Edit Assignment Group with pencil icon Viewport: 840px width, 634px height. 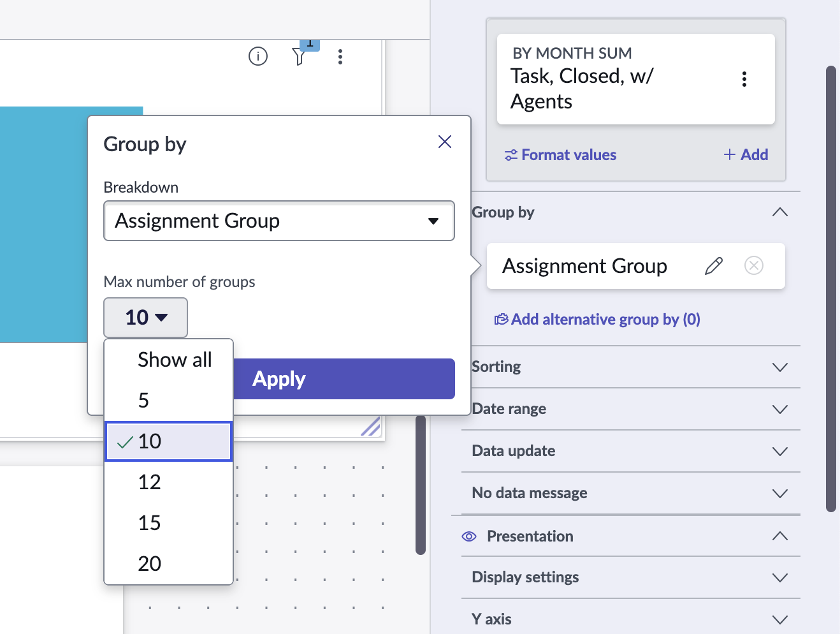click(x=714, y=266)
